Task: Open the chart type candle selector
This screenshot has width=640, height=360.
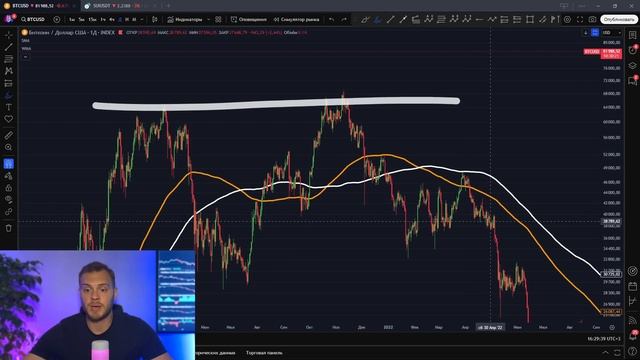Action: 155,19
